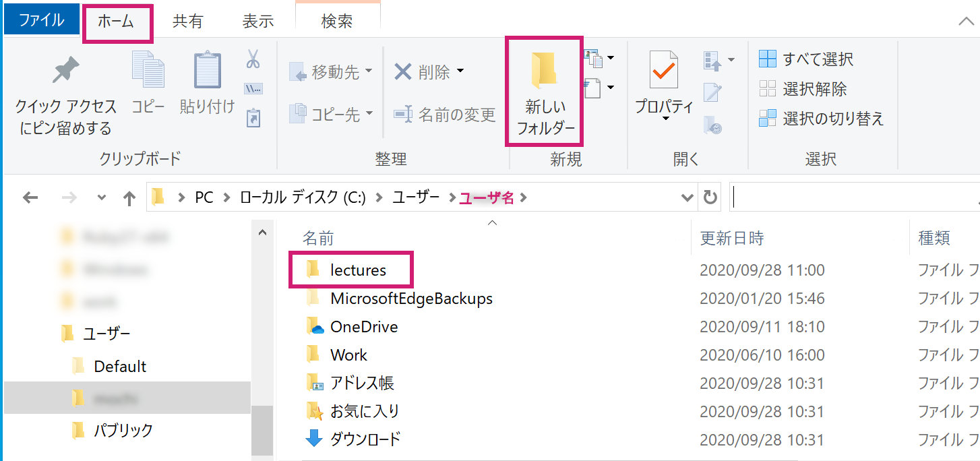Click the Pin to Quick Access icon
Viewport: 980px width, 461px height.
click(x=65, y=71)
